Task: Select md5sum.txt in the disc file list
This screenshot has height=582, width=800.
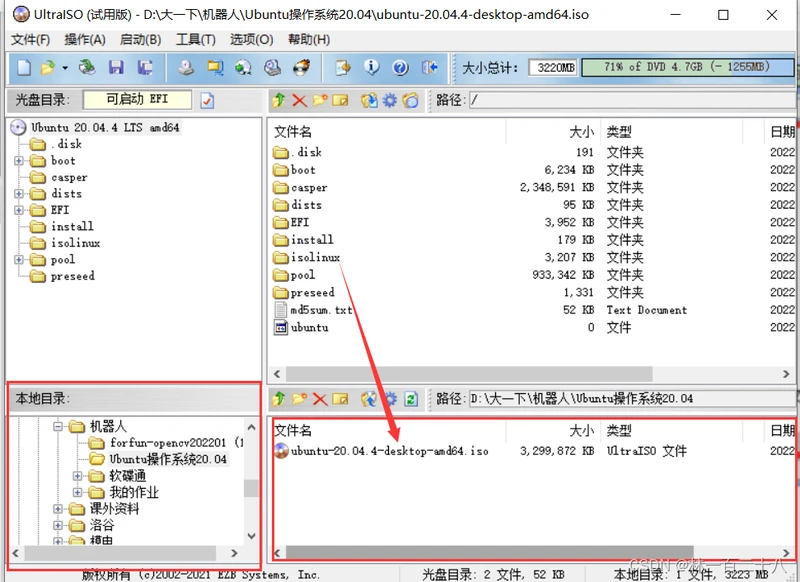Action: click(x=321, y=310)
